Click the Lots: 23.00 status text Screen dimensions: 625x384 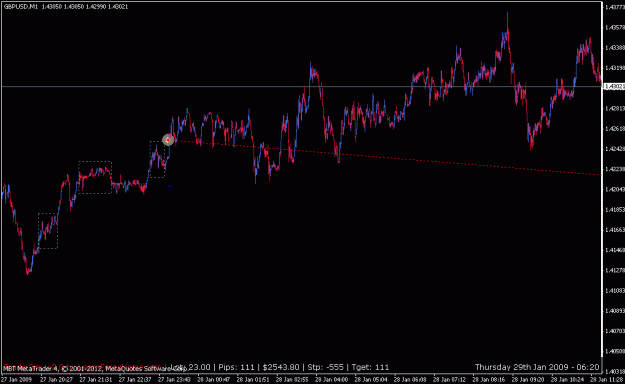190,367
